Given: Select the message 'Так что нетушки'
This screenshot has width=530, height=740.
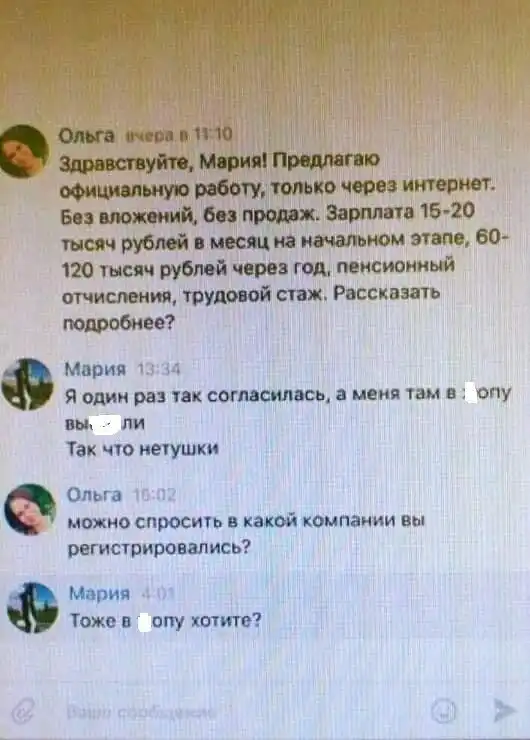Looking at the screenshot, I should 143,448.
